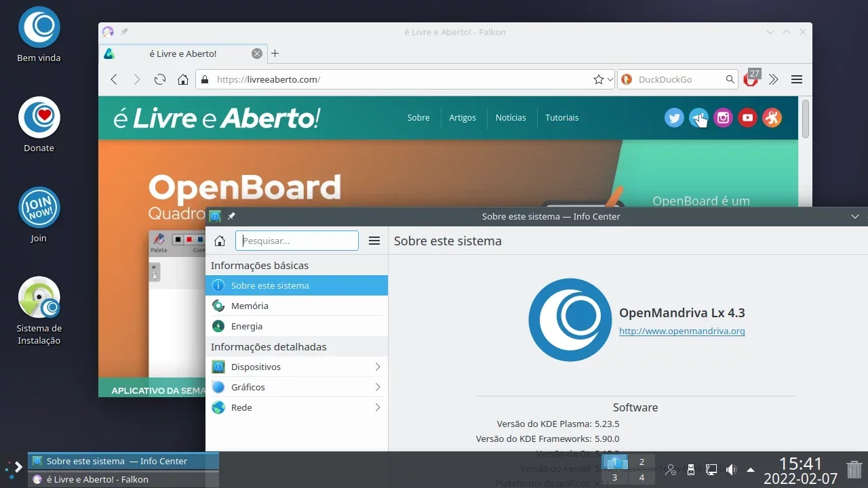The width and height of the screenshot is (868, 488).
Task: Open the openmandriva.org link
Action: 682,331
